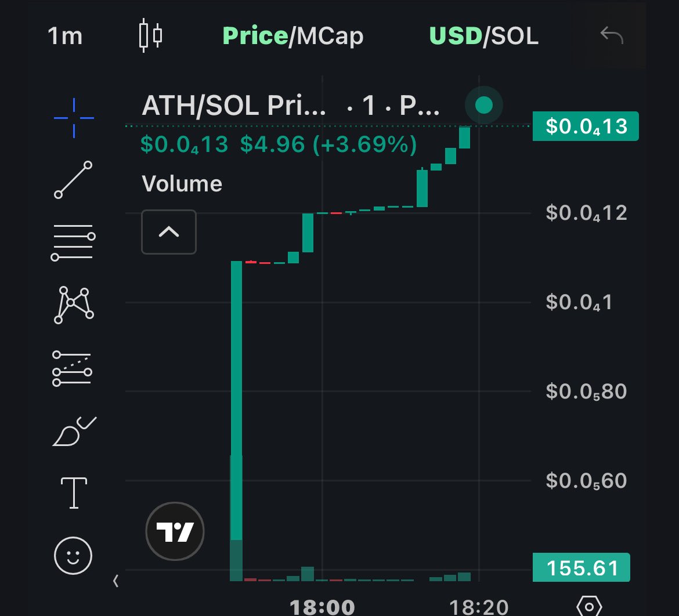
Task: Open the candlestick chart style selector
Action: tap(150, 35)
